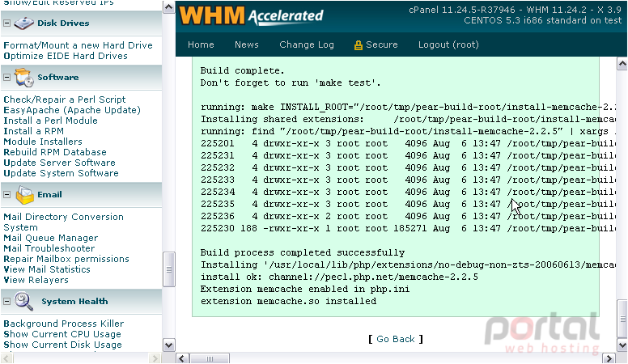Open View Mail Statistics

coord(47,269)
